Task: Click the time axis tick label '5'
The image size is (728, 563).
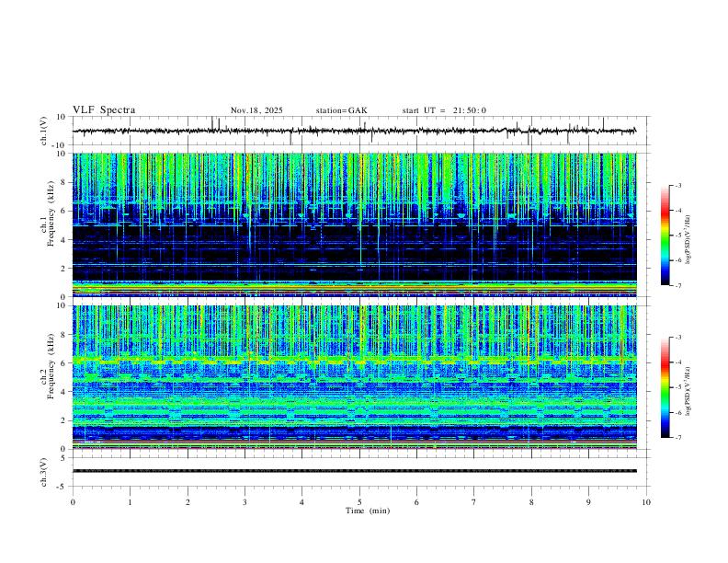Action: (x=359, y=502)
